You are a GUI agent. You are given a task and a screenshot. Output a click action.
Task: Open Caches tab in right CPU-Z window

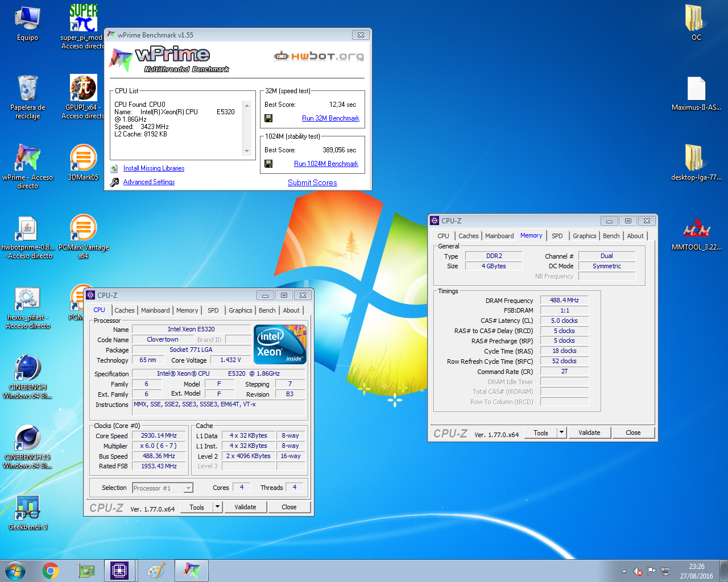pyautogui.click(x=469, y=236)
